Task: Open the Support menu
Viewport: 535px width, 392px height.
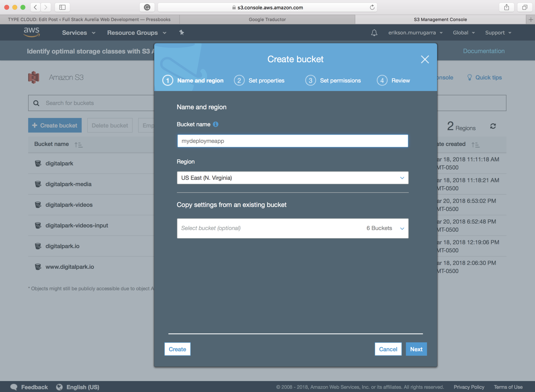Action: click(498, 33)
